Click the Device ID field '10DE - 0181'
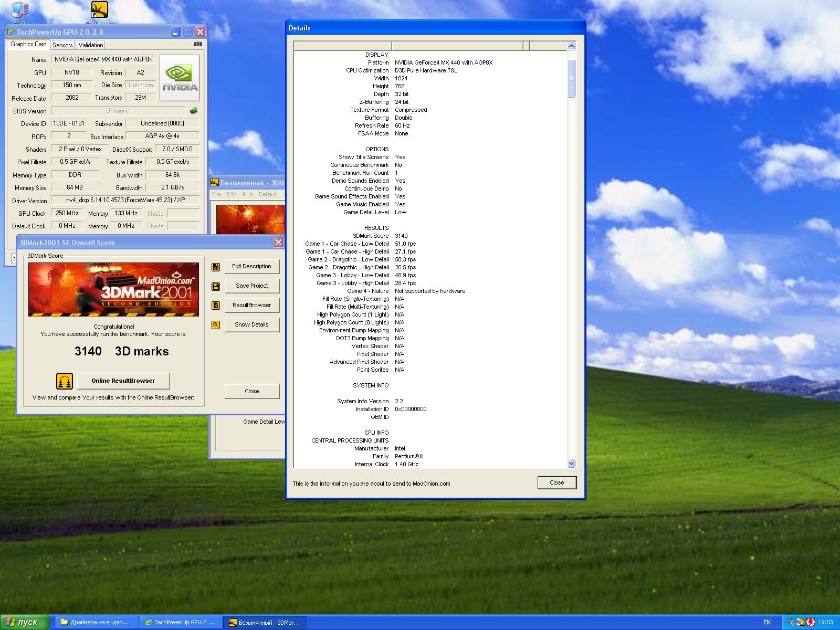 [x=69, y=124]
